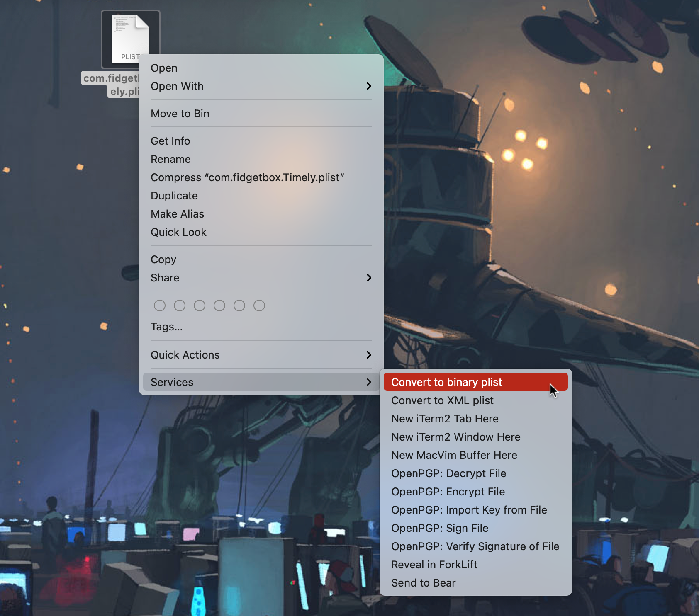Get Info on the plist file
Image resolution: width=699 pixels, height=616 pixels.
[x=170, y=141]
